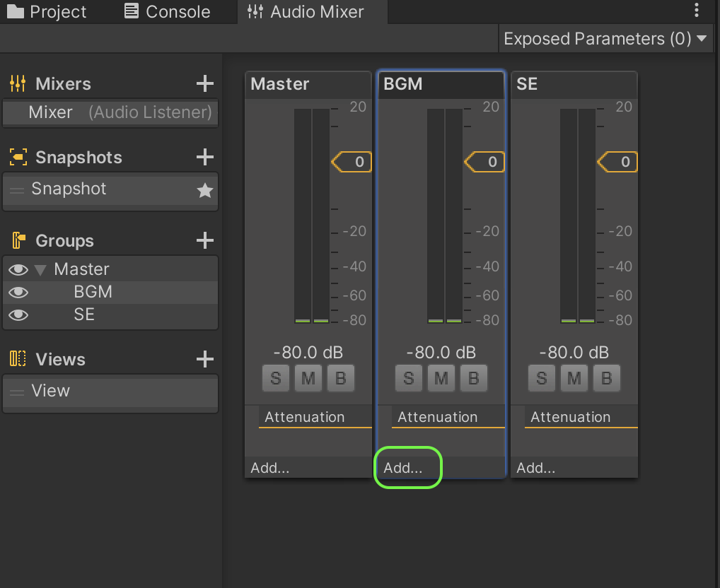This screenshot has width=720, height=588.
Task: Click the Views section icon
Action: pyautogui.click(x=18, y=359)
